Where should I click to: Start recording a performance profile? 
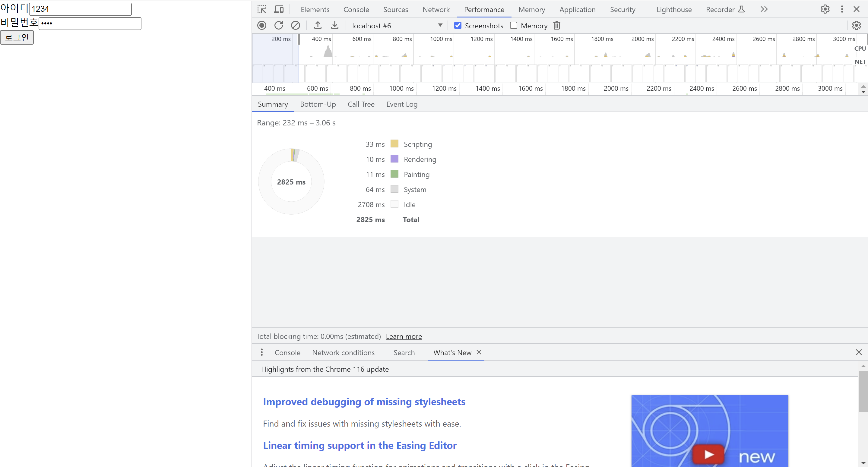[262, 26]
